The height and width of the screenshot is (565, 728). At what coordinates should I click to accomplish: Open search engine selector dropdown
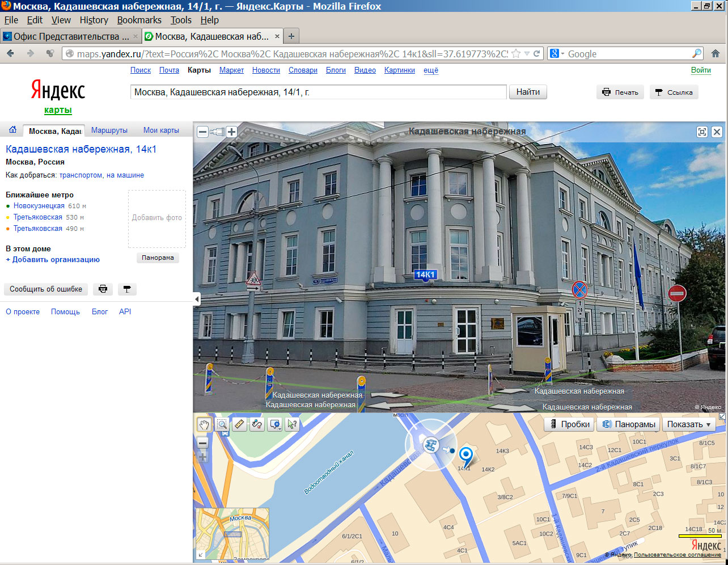[x=556, y=54]
